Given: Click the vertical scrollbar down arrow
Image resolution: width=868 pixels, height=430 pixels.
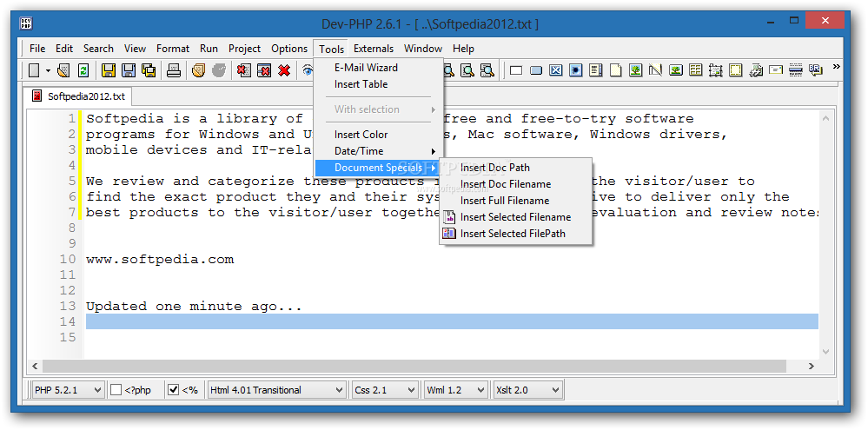Looking at the screenshot, I should (826, 352).
